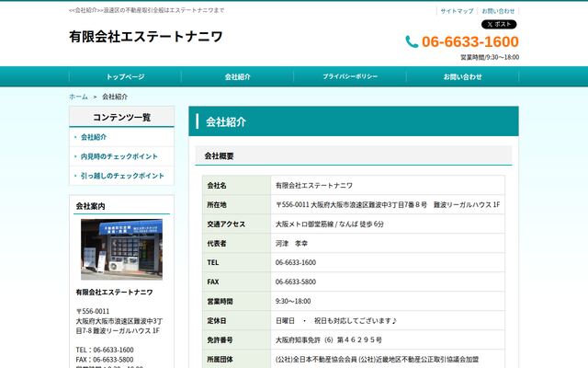Screen dimensions: 588x368
Task: Click the 免許番号 value 大阪府知事免許 (6) 第46295号
Action: click(x=329, y=339)
